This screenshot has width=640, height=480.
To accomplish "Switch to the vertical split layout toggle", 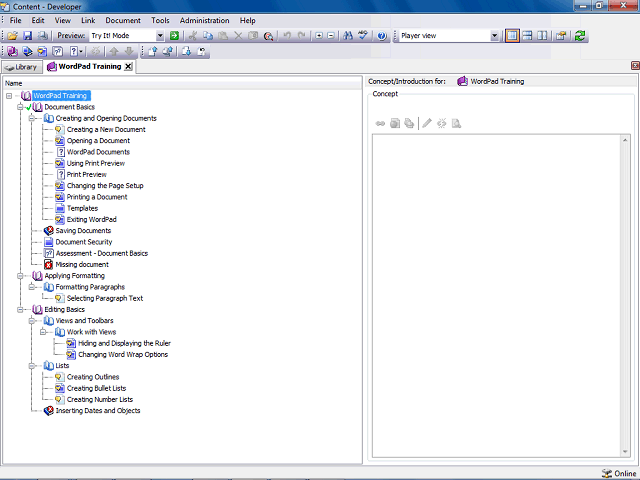I will click(x=542, y=36).
